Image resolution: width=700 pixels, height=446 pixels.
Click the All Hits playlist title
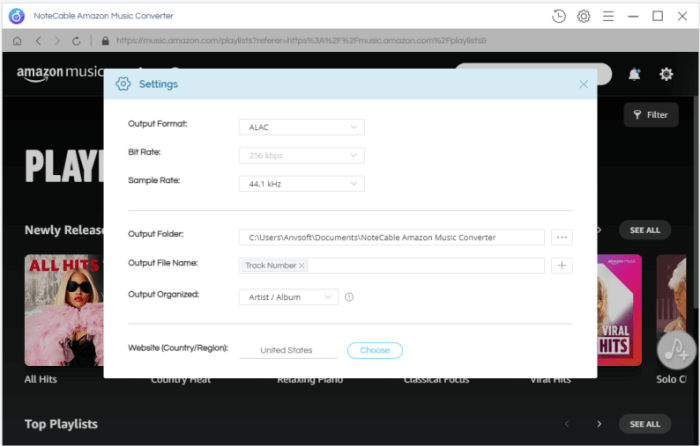pyautogui.click(x=41, y=379)
